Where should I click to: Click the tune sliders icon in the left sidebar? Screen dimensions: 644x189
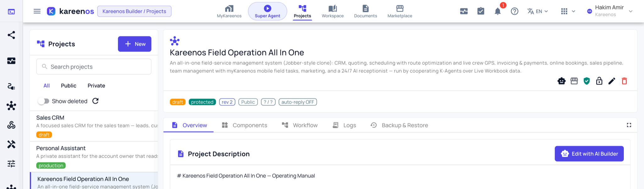[11, 164]
